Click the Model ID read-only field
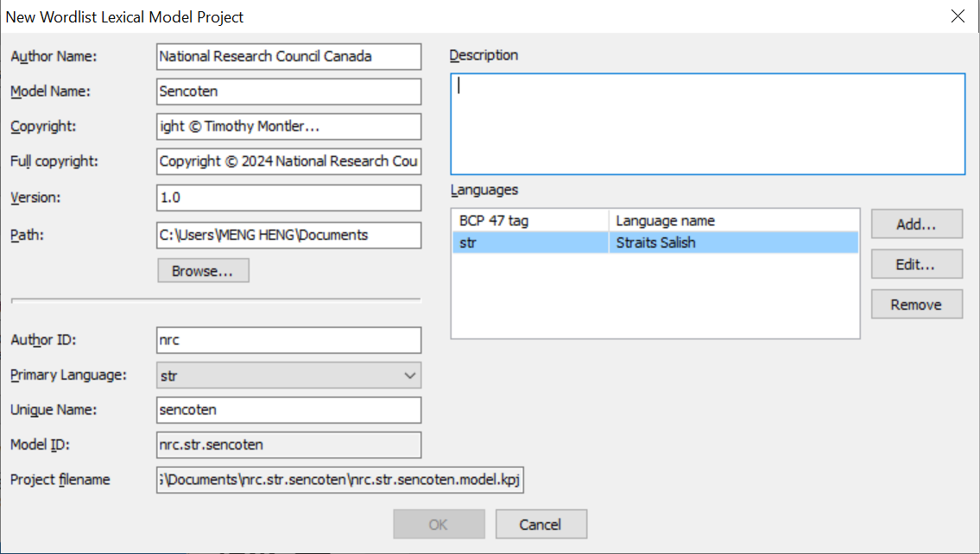 pos(288,444)
